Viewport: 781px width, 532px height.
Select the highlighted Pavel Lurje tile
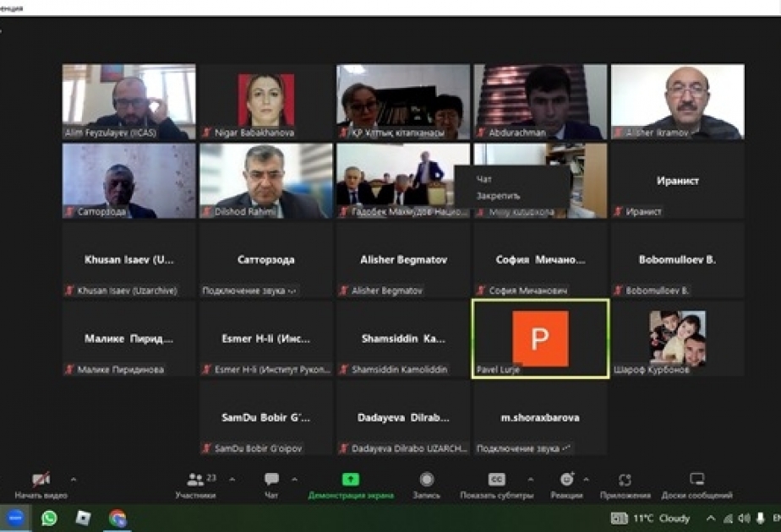point(540,339)
